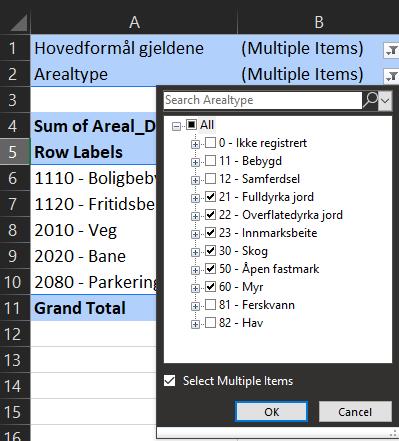This screenshot has height=441, width=399.
Task: Click cell Hovedformål gjeldene
Action: tap(134, 48)
